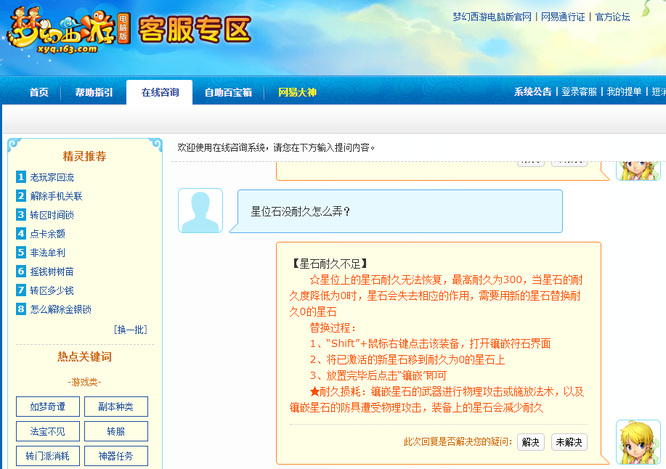The height and width of the screenshot is (469, 666).
Task: Open the 首页 tab
Action: tap(39, 93)
